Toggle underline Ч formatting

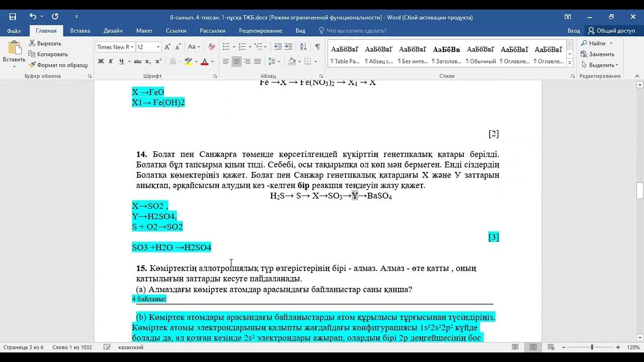(121, 61)
